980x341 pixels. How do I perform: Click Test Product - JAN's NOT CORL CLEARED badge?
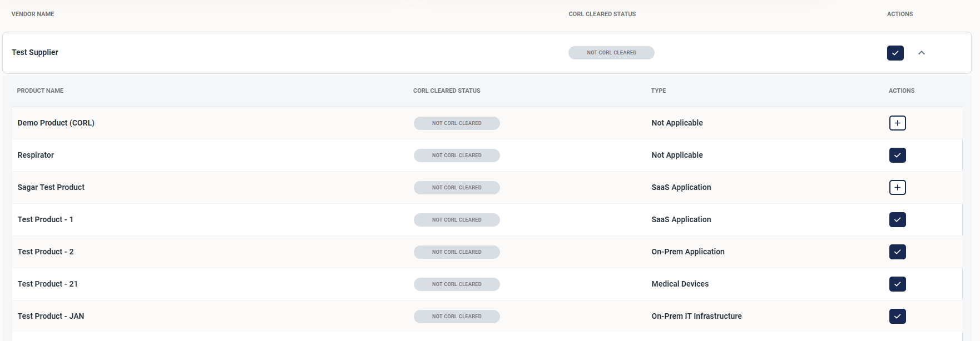(457, 317)
